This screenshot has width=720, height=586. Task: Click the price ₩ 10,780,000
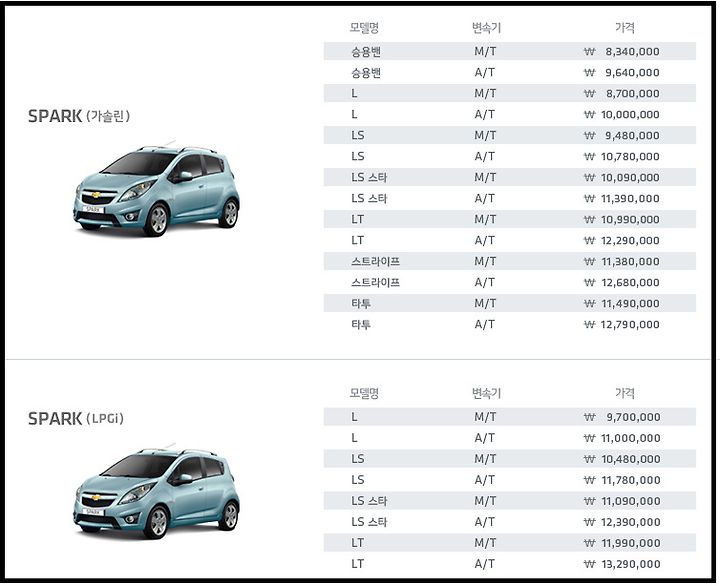tap(621, 157)
